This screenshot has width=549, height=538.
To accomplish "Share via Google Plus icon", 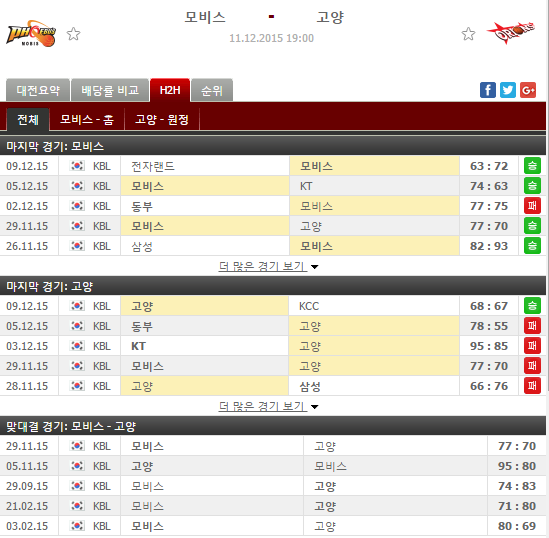I will [528, 90].
